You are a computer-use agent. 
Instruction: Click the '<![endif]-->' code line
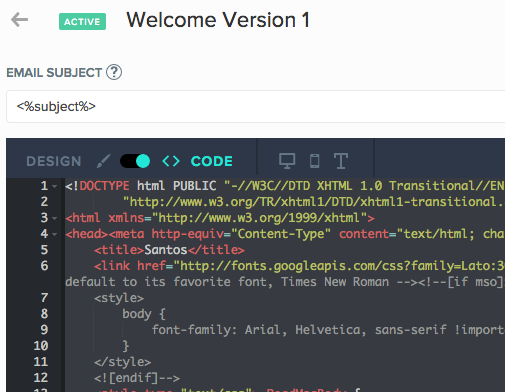137,378
